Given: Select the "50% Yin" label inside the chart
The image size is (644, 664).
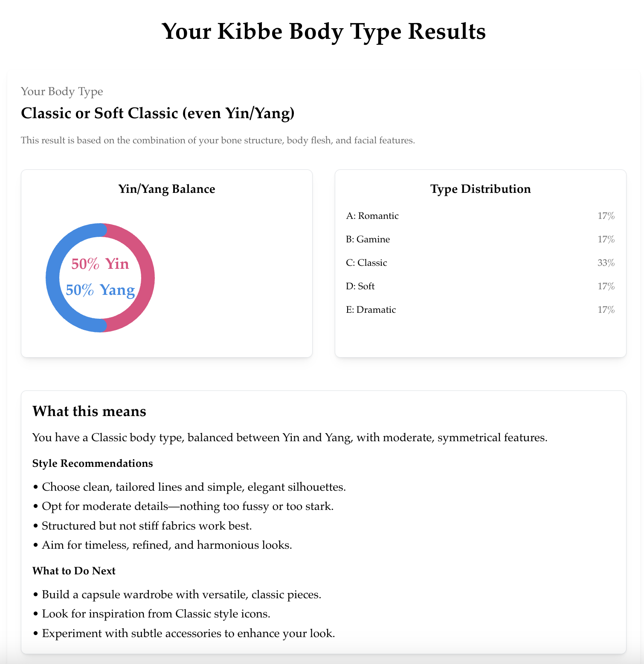Looking at the screenshot, I should click(x=100, y=264).
